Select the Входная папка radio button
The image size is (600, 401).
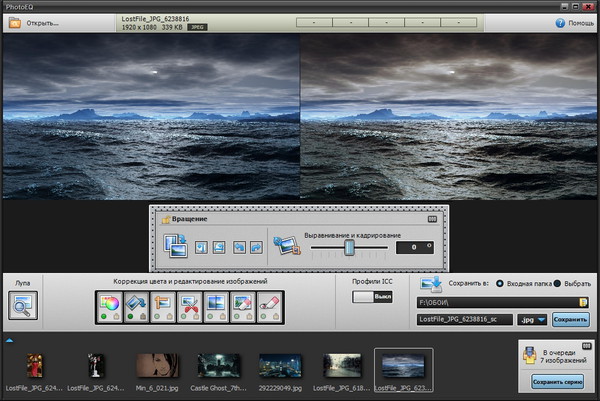(x=500, y=284)
